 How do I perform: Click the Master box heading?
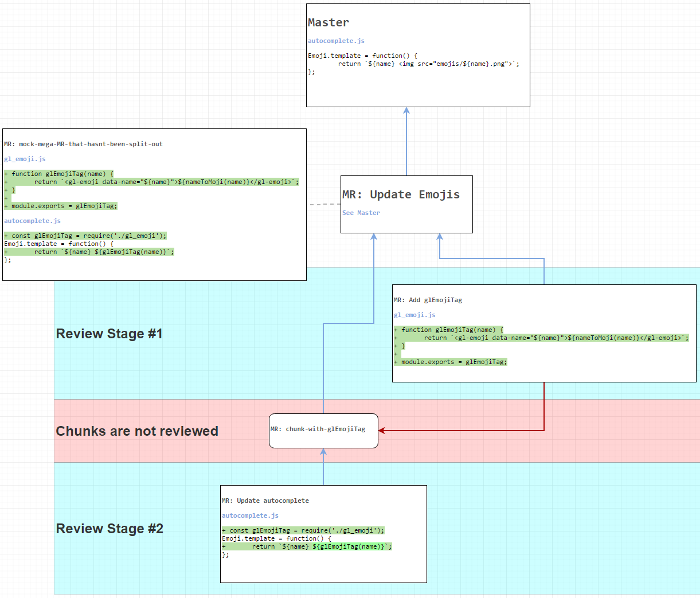click(329, 23)
